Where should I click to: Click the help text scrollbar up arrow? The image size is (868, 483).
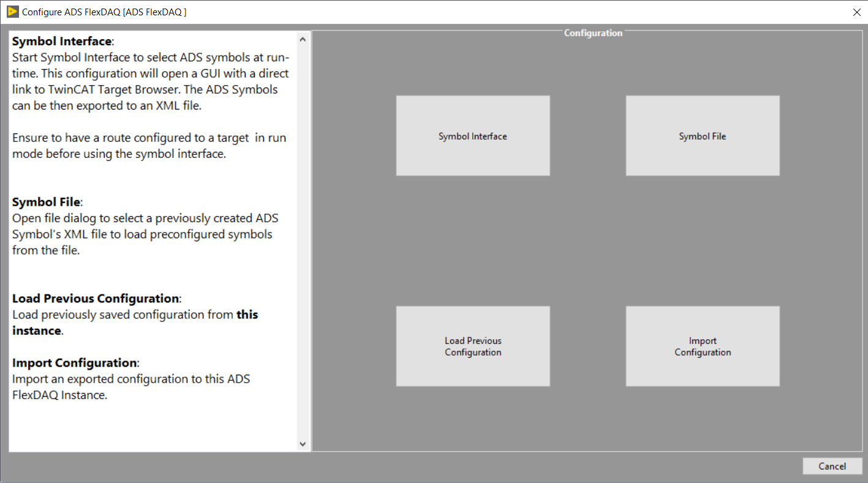pos(303,39)
